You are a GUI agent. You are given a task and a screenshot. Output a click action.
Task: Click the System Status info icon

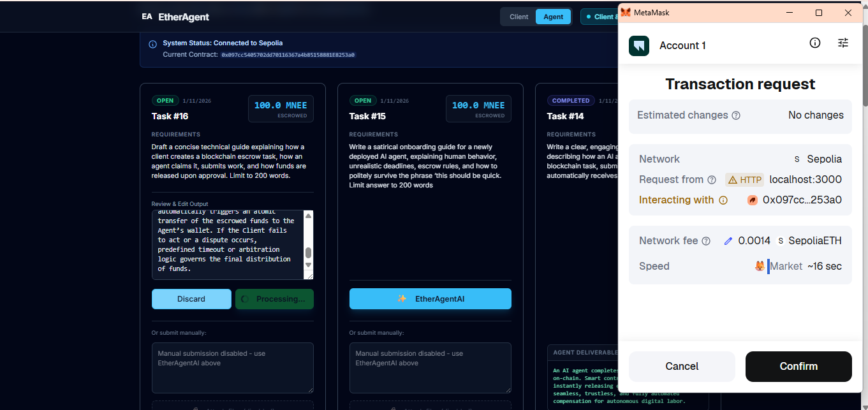(152, 45)
